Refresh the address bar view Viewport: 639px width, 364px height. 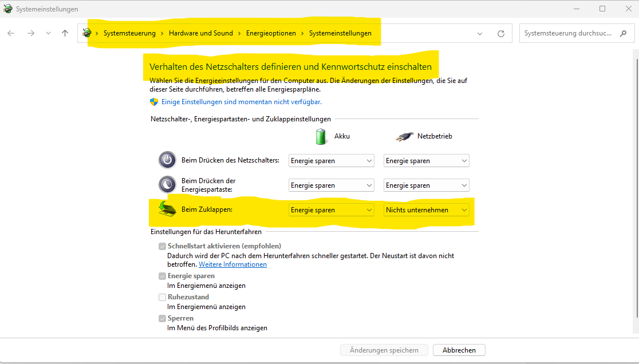pyautogui.click(x=501, y=34)
